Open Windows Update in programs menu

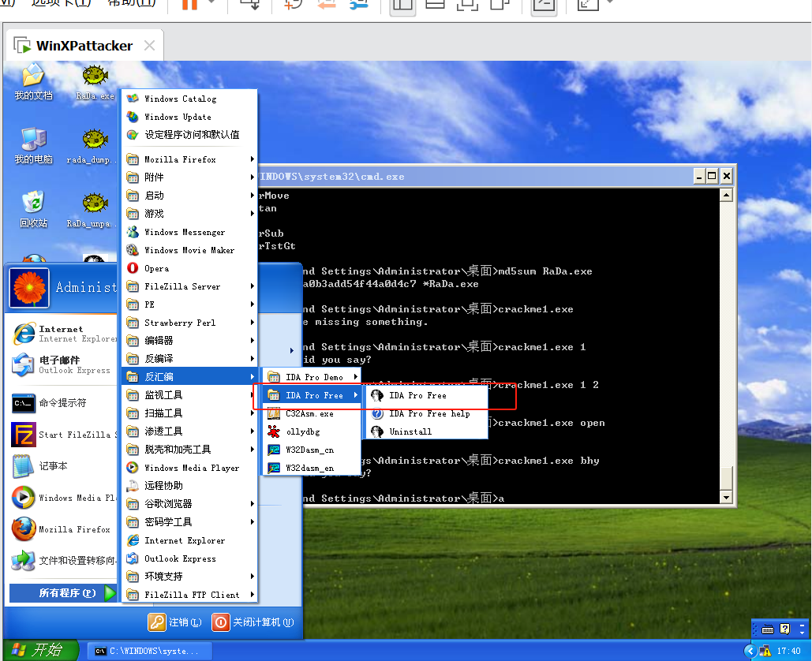[189, 117]
